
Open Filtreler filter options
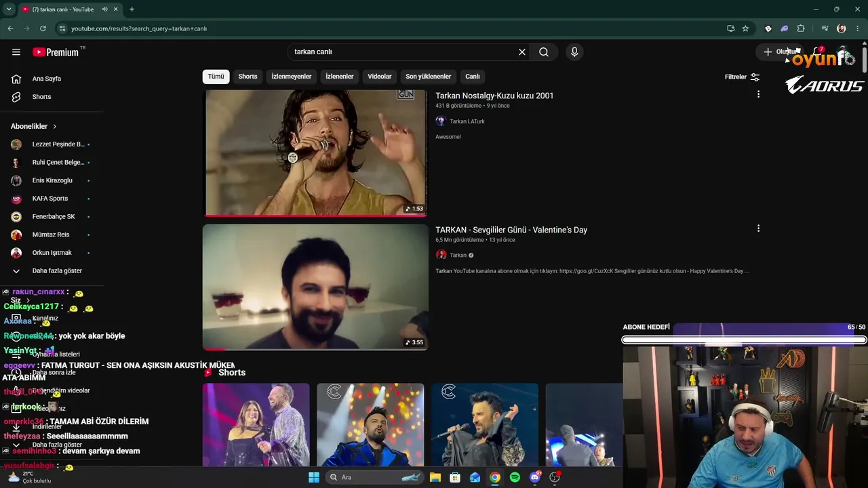(x=742, y=77)
